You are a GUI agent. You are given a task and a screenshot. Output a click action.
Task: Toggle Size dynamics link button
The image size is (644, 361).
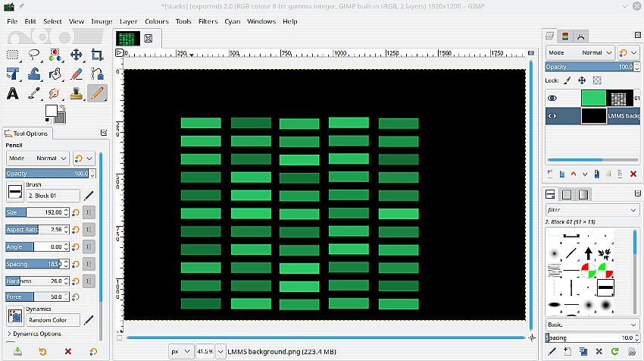click(x=89, y=212)
